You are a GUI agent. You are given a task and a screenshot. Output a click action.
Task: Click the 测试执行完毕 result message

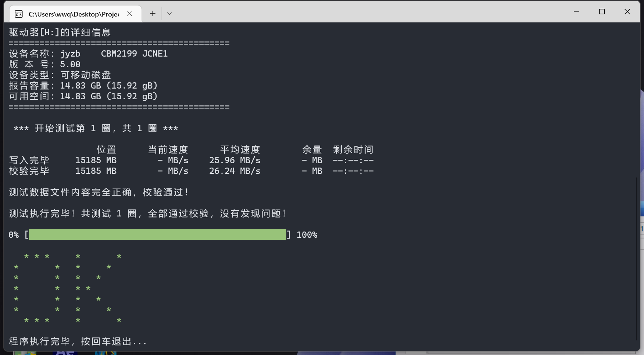point(147,214)
